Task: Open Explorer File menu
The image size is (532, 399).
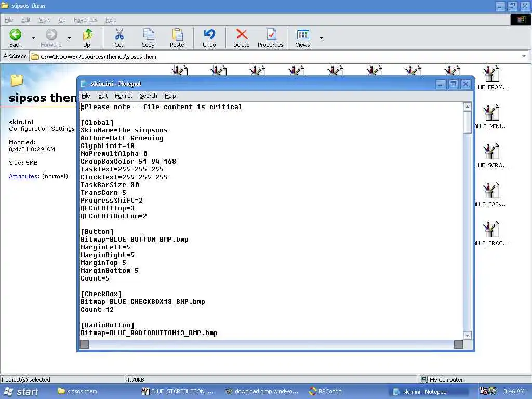Action: (9, 20)
